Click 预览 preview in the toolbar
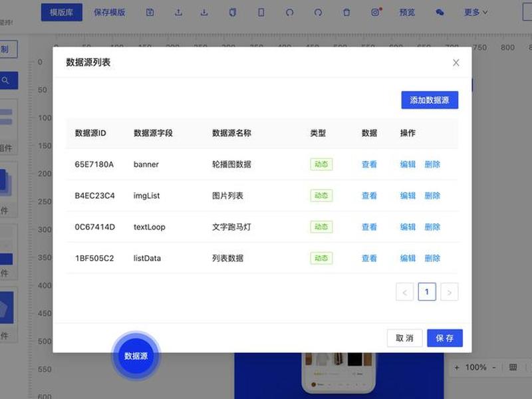This screenshot has height=399, width=532. (407, 13)
